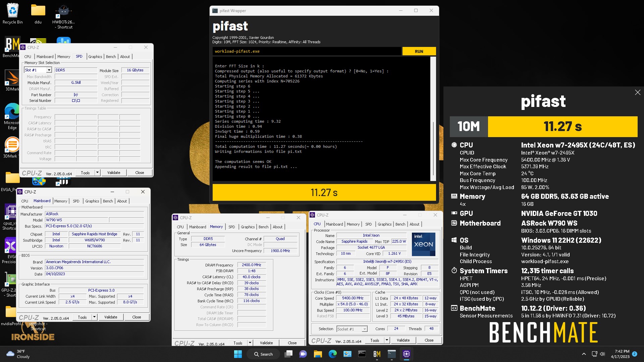This screenshot has height=362, width=644.
Task: Open Task View from the taskbar
Action: click(288, 354)
